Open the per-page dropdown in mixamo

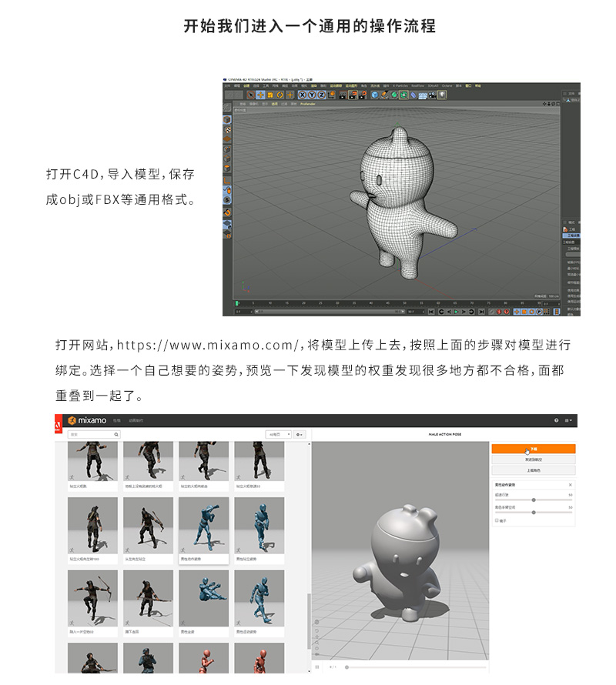coord(278,434)
